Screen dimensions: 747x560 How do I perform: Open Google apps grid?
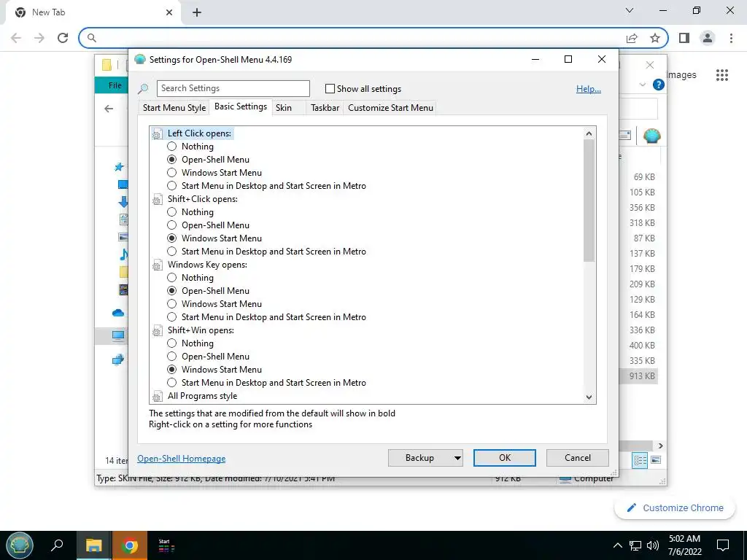pyautogui.click(x=722, y=75)
